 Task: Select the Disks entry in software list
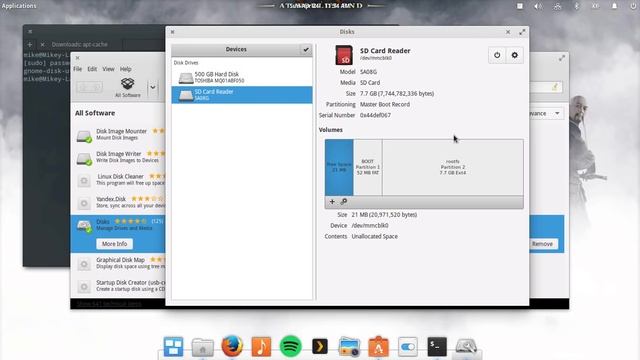[x=118, y=233]
